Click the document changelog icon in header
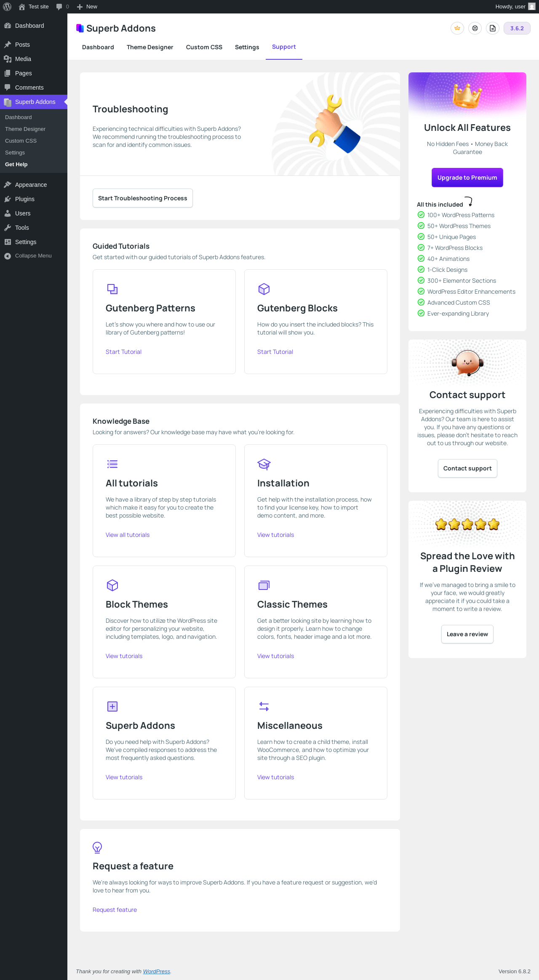The width and height of the screenshot is (539, 980). (493, 28)
